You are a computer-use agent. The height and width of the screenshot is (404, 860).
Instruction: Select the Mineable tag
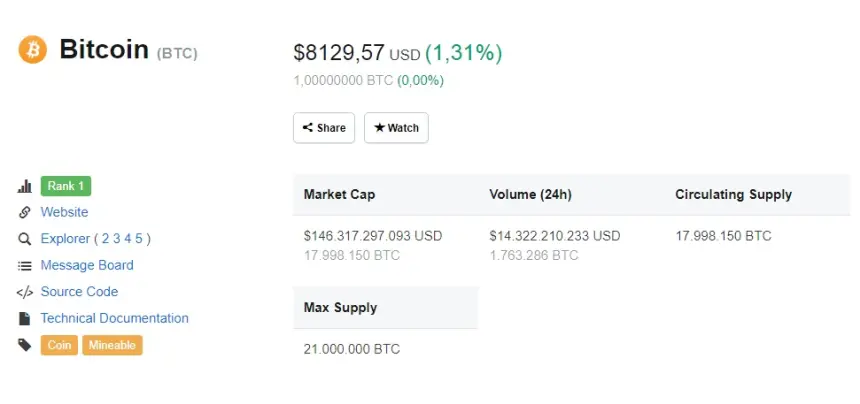112,345
